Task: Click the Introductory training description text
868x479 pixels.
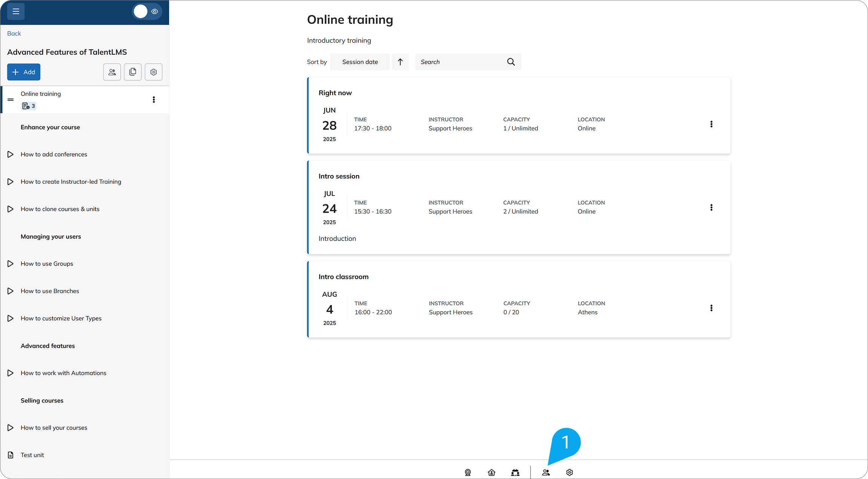Action: pos(339,40)
